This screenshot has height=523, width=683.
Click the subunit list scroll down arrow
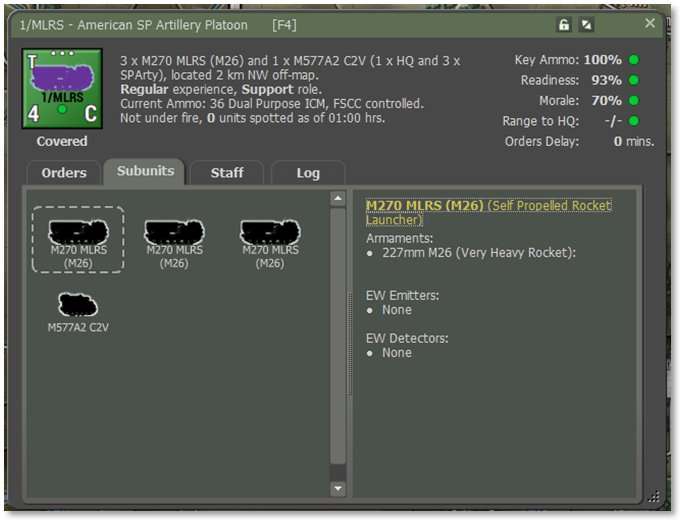[x=338, y=488]
